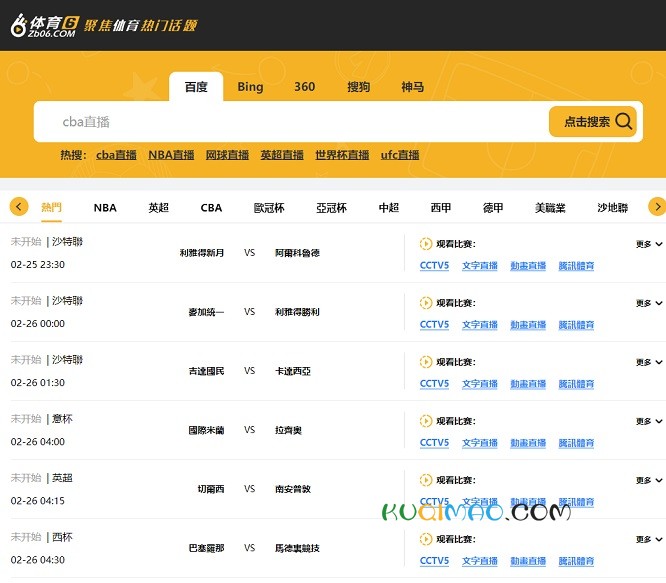Click team name 南安普敦

click(x=293, y=489)
